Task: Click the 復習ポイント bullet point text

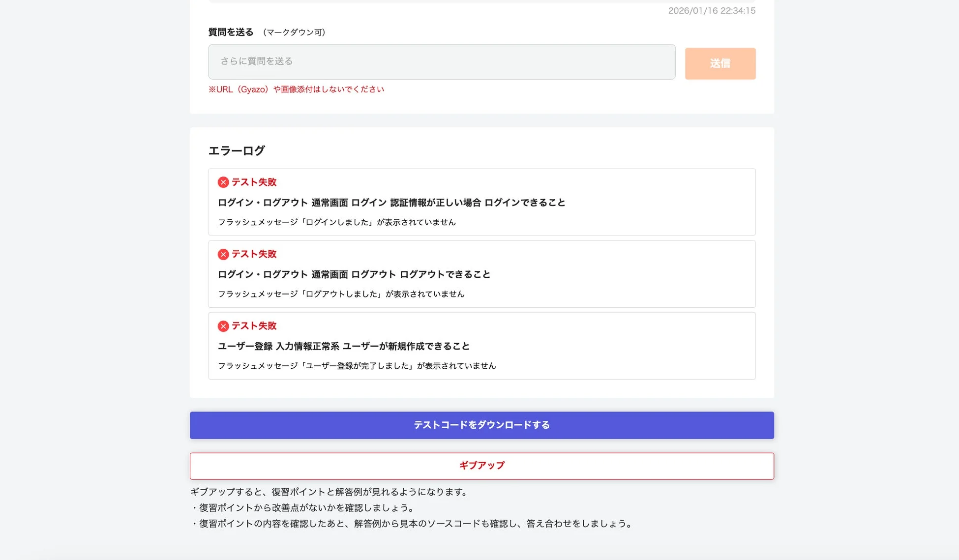Action: (303, 507)
